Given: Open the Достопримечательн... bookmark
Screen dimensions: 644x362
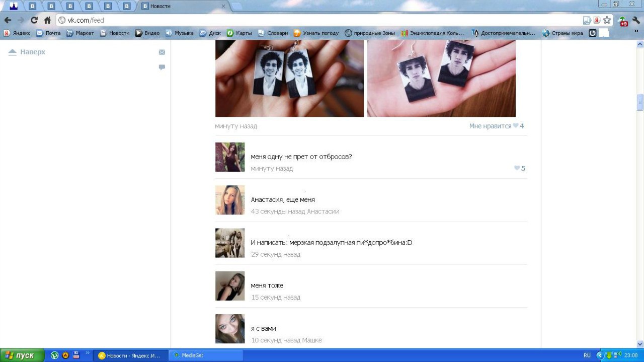Looking at the screenshot, I should point(504,33).
